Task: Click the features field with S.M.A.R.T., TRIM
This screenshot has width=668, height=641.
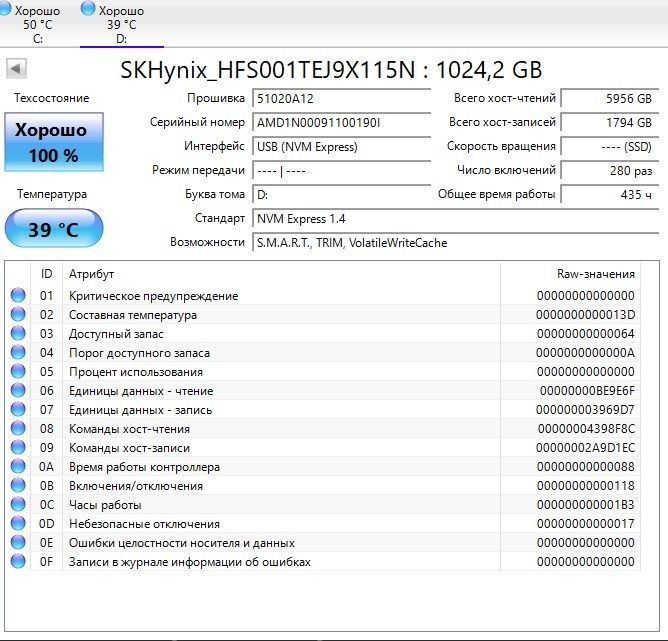Action: [x=455, y=243]
